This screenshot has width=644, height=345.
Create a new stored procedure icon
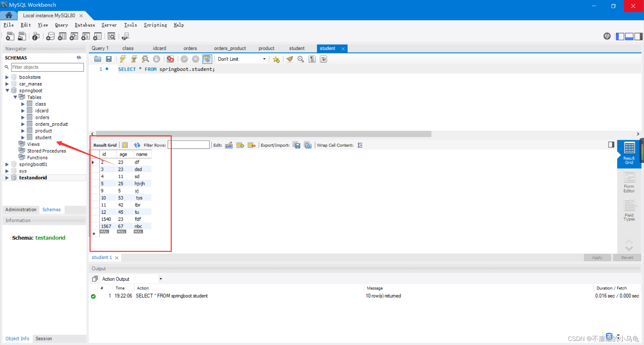pyautogui.click(x=86, y=36)
